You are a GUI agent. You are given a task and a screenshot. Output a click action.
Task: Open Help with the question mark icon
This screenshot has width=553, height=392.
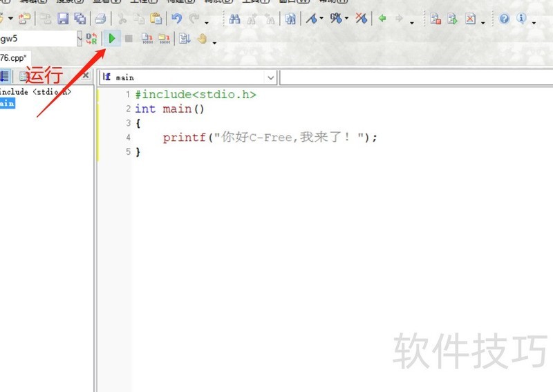(505, 19)
